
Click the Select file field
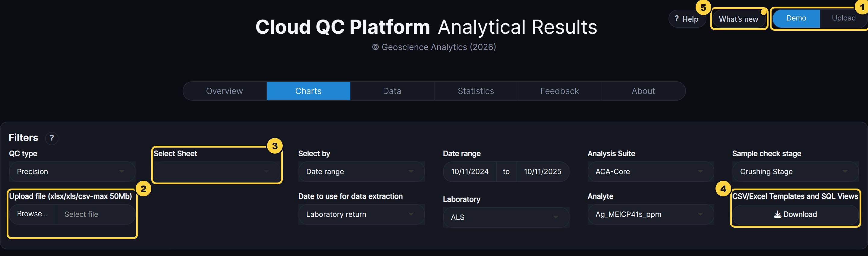click(96, 214)
